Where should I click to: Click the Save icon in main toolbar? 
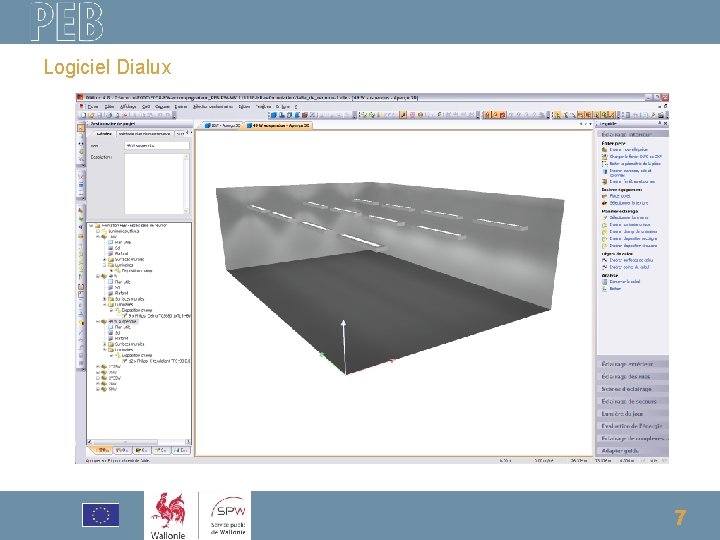(x=100, y=115)
